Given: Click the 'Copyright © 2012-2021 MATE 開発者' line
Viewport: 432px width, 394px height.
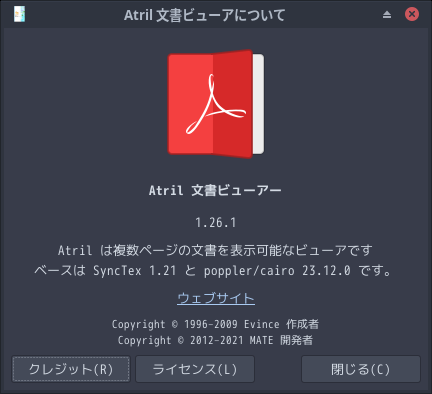Looking at the screenshot, I should pos(215,340).
